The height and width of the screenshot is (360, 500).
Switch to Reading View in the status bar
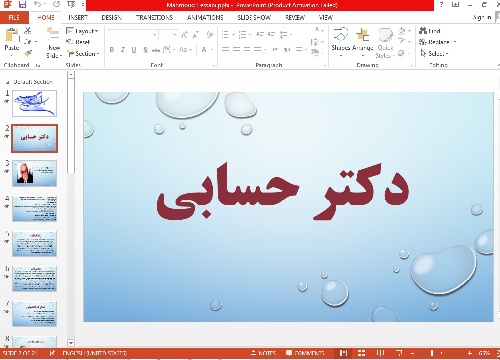(x=380, y=353)
